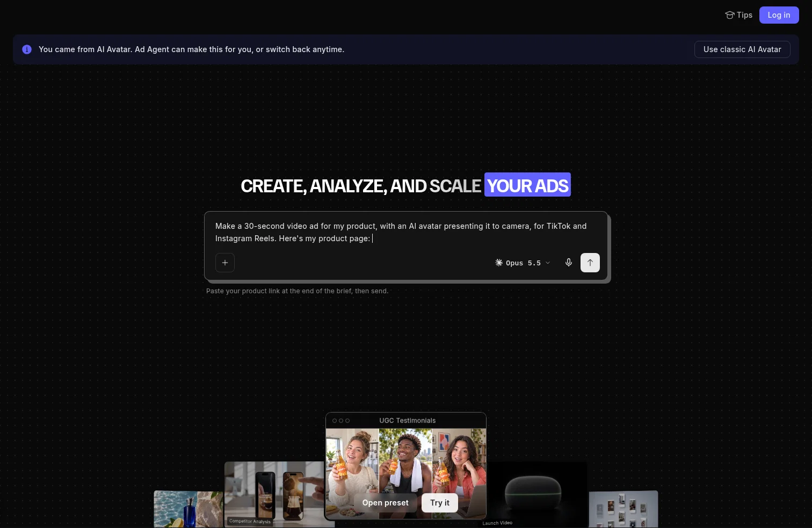
Task: Activate the microphone voice input icon
Action: [569, 263]
